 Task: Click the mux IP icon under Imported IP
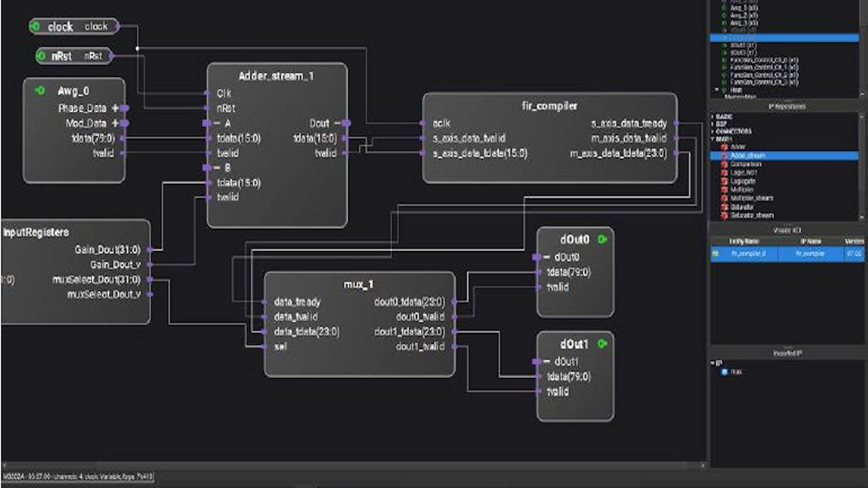[725, 372]
